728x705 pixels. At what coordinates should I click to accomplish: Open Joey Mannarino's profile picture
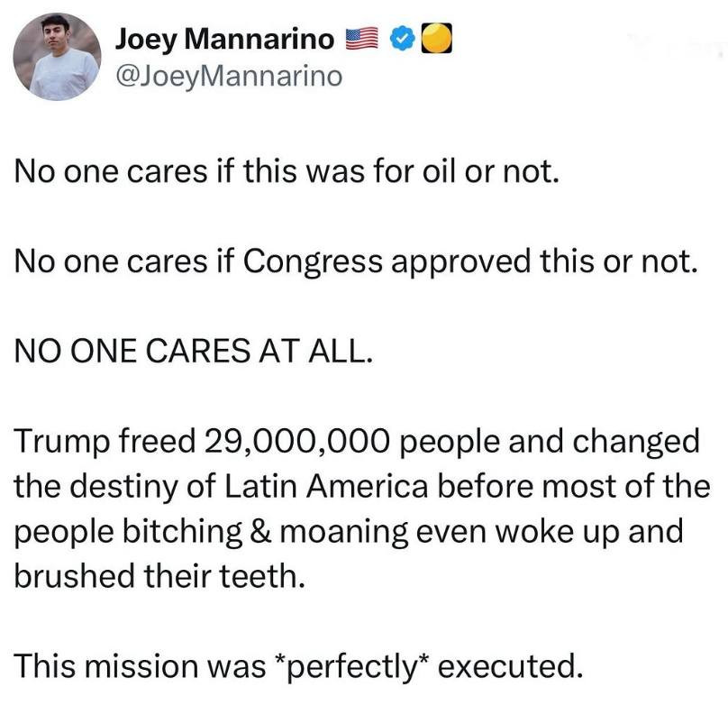click(x=59, y=56)
